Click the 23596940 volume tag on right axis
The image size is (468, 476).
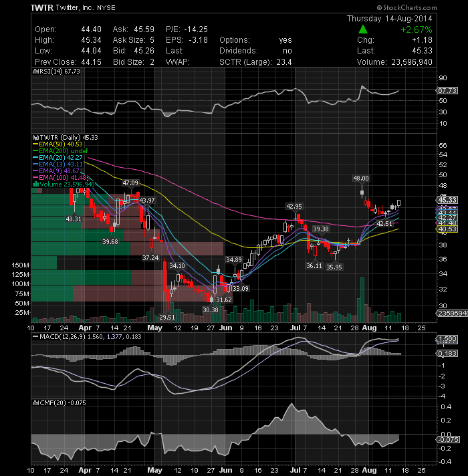(x=452, y=314)
